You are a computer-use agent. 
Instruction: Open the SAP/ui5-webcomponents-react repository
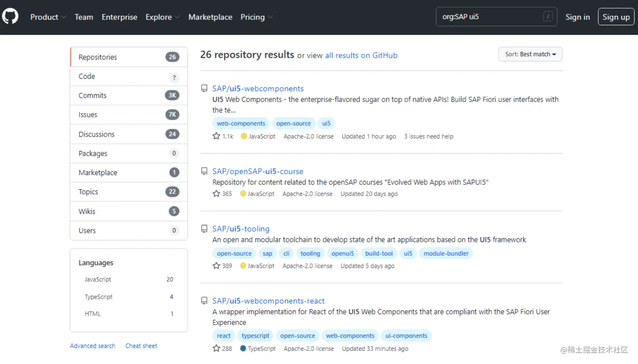(x=268, y=301)
